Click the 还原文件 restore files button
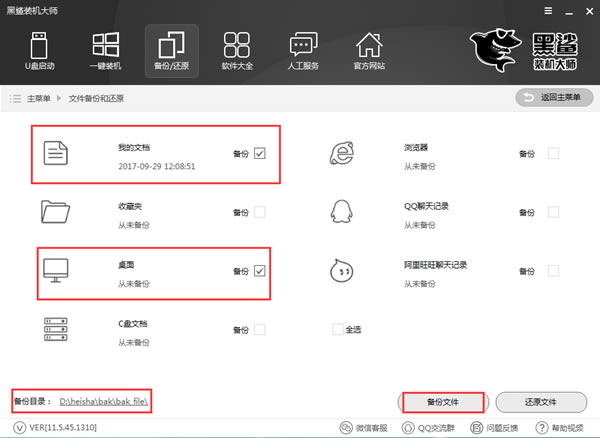Viewport: 600px width, 438px height. click(541, 402)
